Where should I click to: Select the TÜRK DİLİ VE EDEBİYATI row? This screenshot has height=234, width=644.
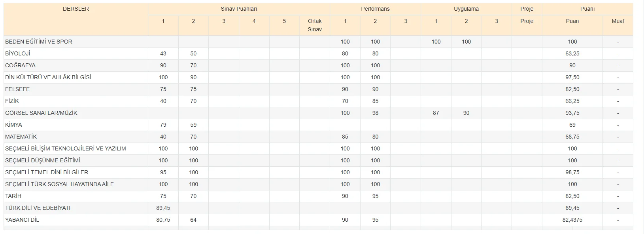point(38,208)
